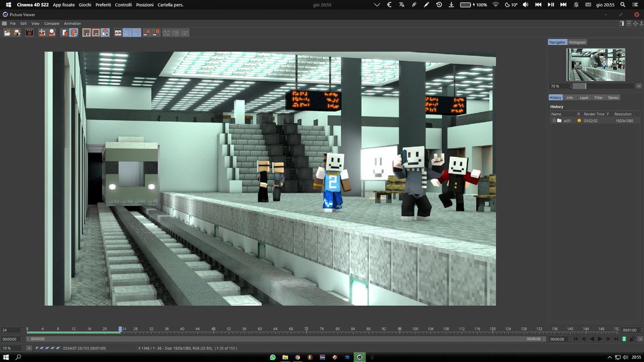Click the Open image folder icon in toolbar
The width and height of the screenshot is (644, 362).
8,32
